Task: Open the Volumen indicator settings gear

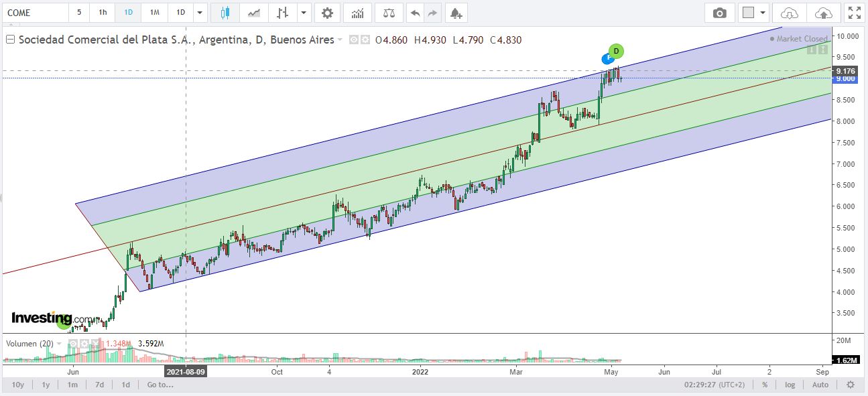Action: 84,344
